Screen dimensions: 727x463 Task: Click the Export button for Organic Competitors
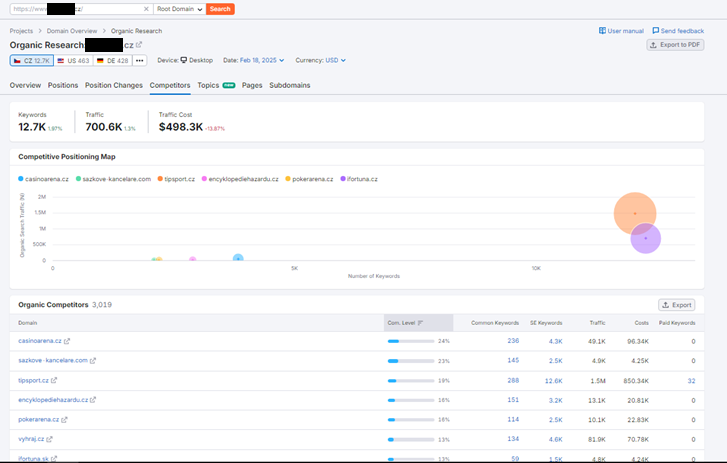(676, 305)
